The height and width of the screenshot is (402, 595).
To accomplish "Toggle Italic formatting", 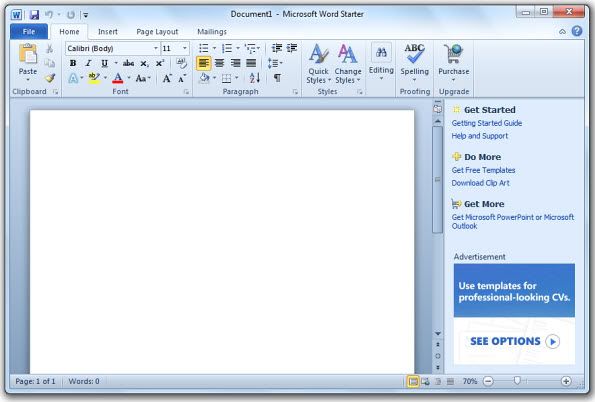I will (x=88, y=63).
